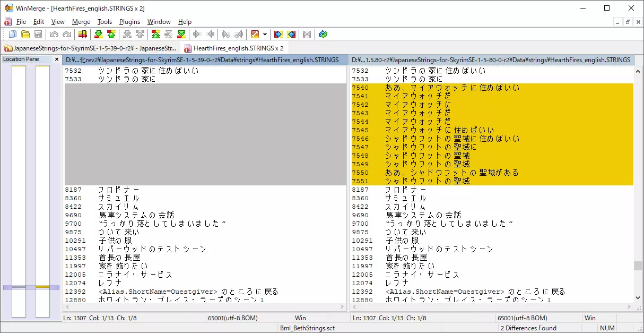Open the Options wrench icon

click(x=255, y=35)
